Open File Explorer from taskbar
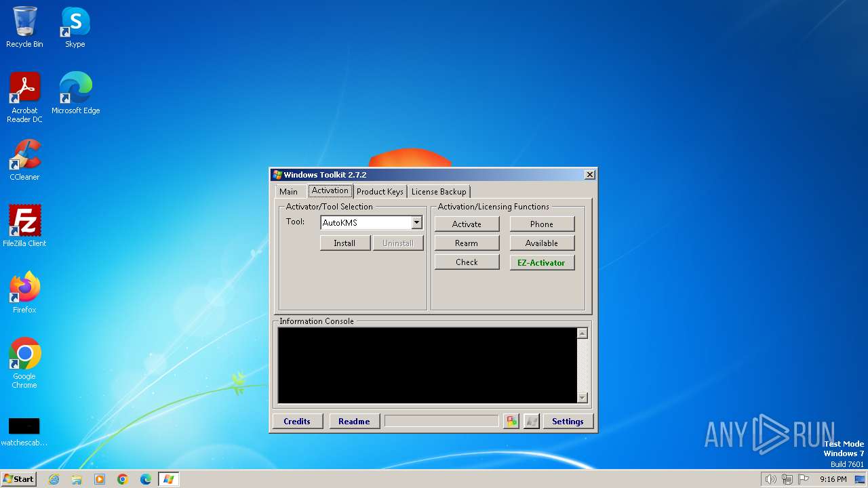This screenshot has width=868, height=488. coord(77,479)
